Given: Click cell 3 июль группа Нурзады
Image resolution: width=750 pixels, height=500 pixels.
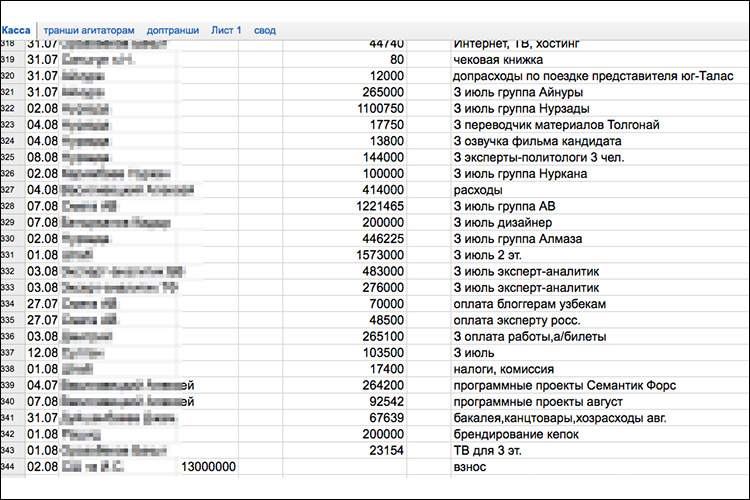Looking at the screenshot, I should pyautogui.click(x=600, y=109).
